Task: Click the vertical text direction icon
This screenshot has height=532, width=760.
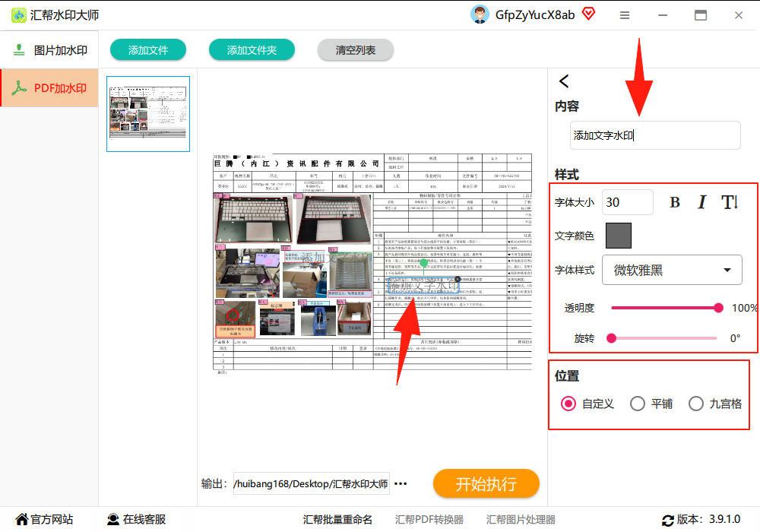Action: tap(730, 202)
